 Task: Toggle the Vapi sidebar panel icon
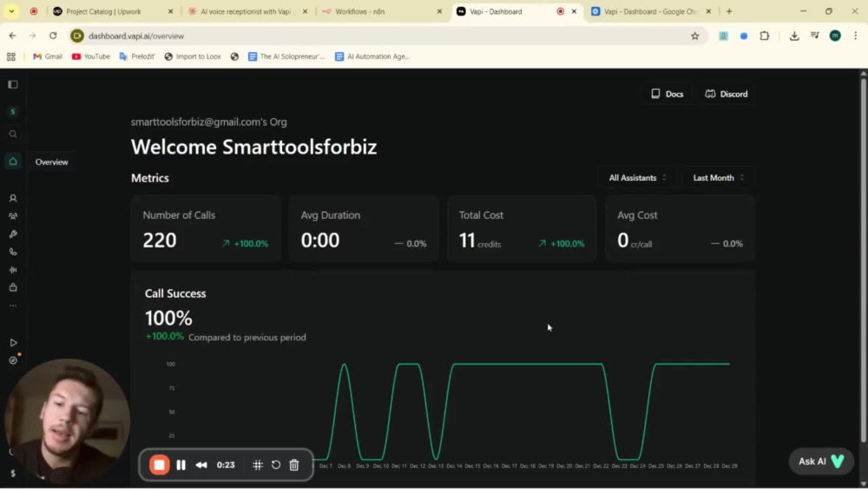point(13,84)
